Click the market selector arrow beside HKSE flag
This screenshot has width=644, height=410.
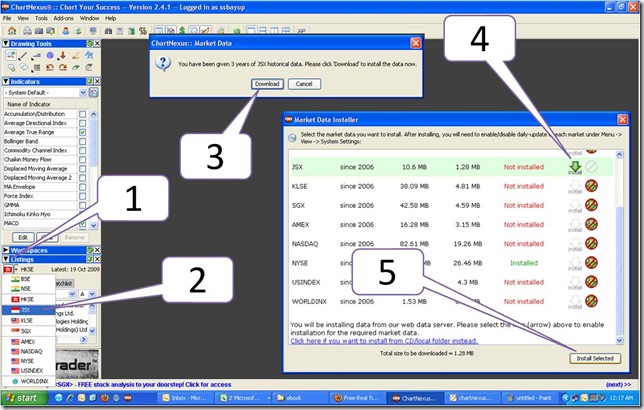pyautogui.click(x=16, y=269)
